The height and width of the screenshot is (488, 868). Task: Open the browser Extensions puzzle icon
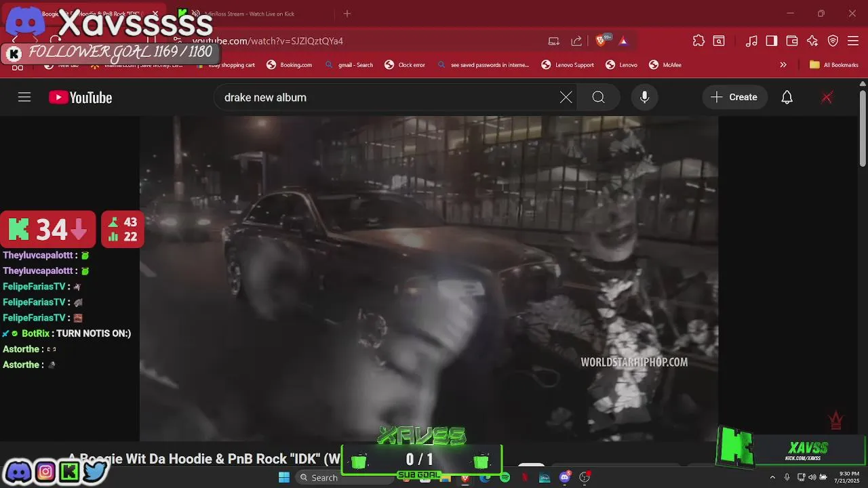tap(698, 41)
